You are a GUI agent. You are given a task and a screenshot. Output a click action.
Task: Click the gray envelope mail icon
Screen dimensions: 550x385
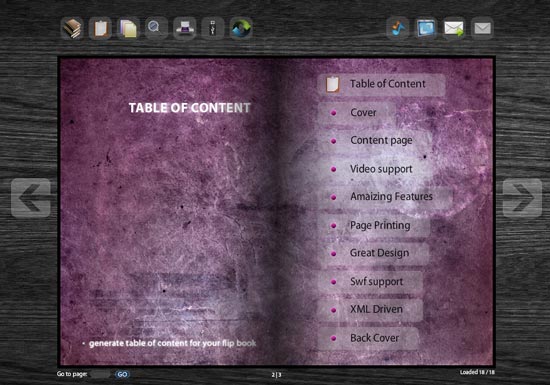coord(482,28)
